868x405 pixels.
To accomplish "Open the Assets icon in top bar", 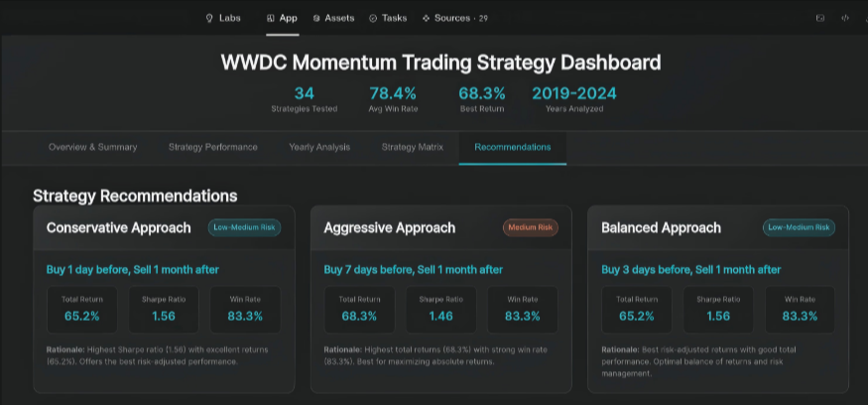I will click(x=315, y=18).
